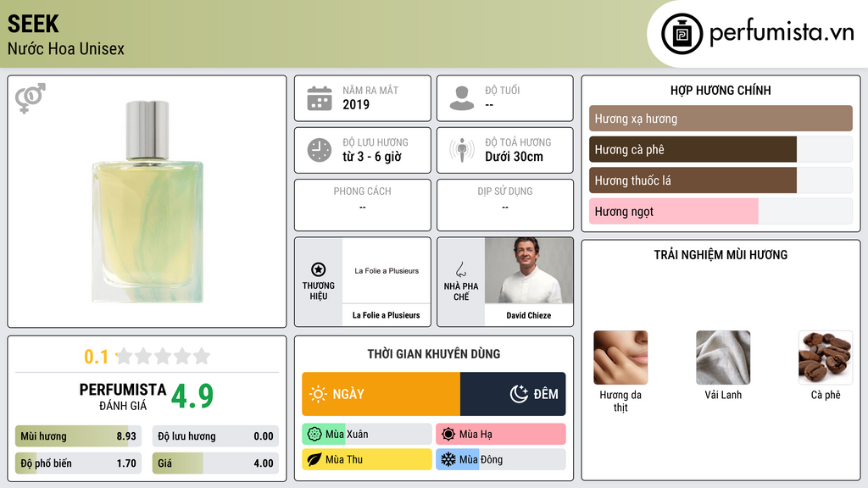The width and height of the screenshot is (868, 488).
Task: Click the sun icon for Mùa Hạ
Action: pyautogui.click(x=448, y=435)
